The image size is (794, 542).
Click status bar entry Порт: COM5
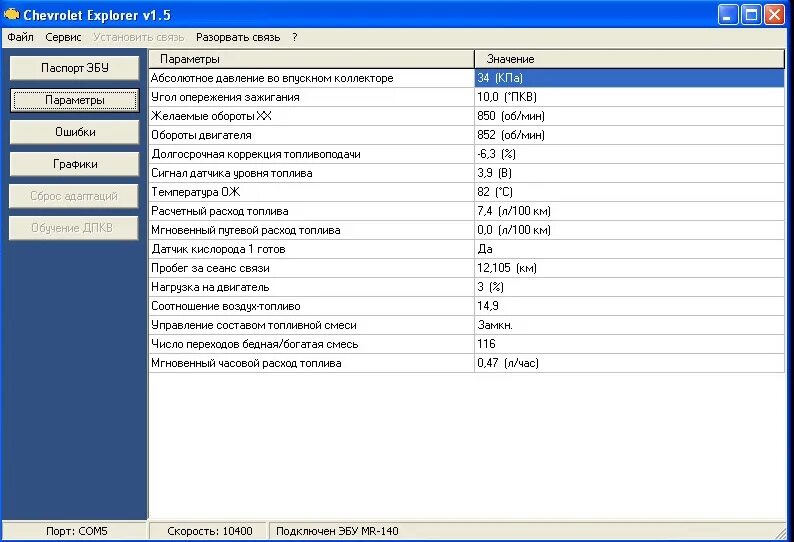(76, 531)
